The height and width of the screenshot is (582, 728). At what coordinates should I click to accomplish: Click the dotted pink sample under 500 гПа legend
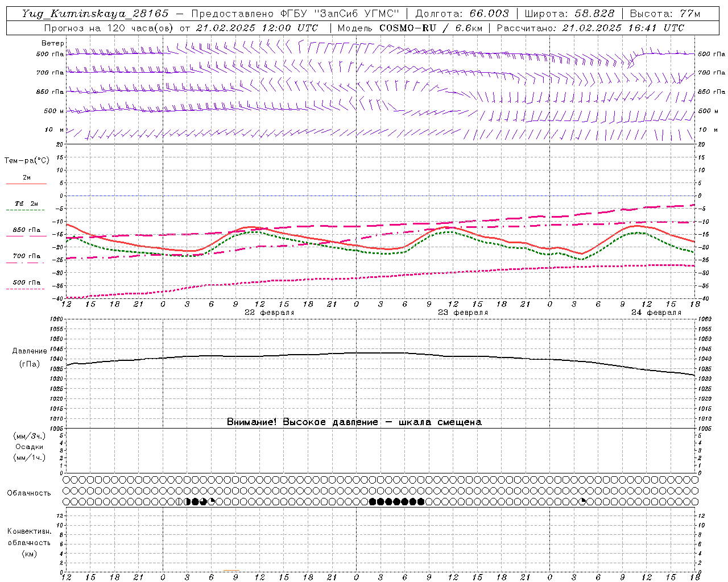(x=25, y=289)
